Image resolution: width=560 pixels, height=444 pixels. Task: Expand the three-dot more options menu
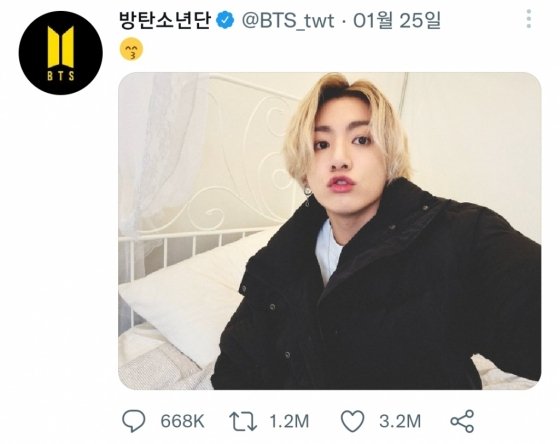(x=529, y=19)
